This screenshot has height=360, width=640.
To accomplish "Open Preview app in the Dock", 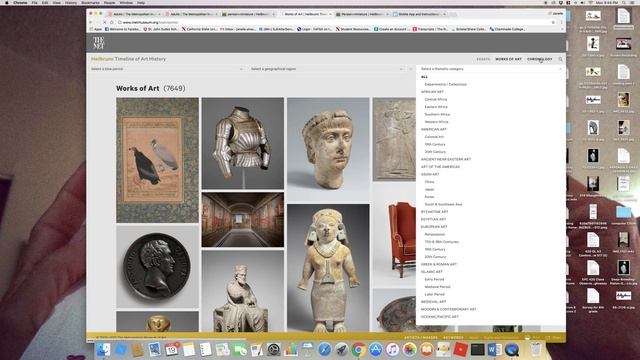I will pyautogui.click(x=155, y=349).
